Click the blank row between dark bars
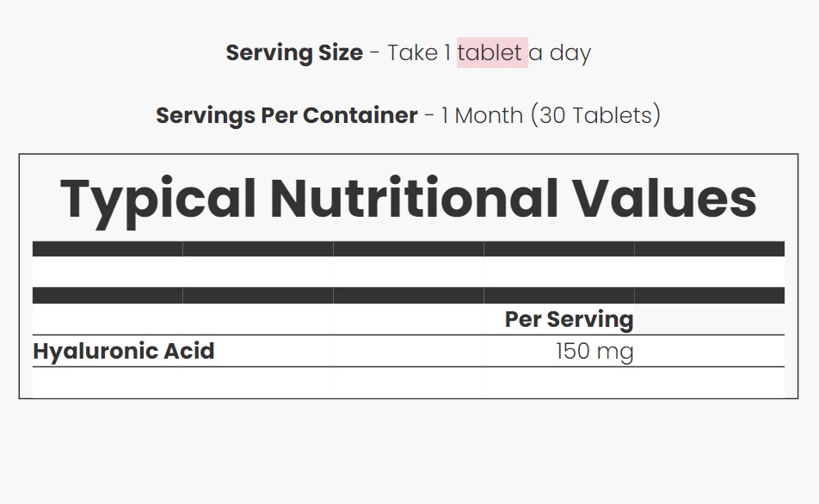The image size is (819, 504). [x=409, y=273]
